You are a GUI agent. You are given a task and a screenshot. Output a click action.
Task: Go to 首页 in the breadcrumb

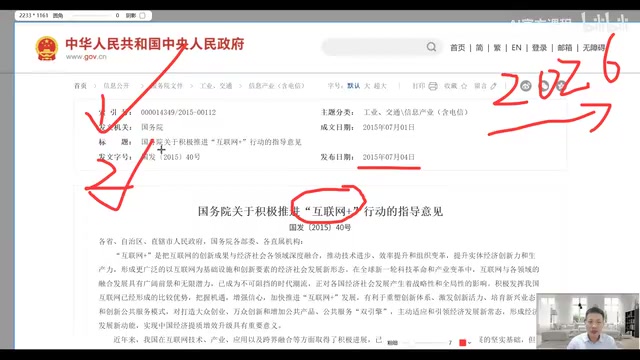coord(80,86)
